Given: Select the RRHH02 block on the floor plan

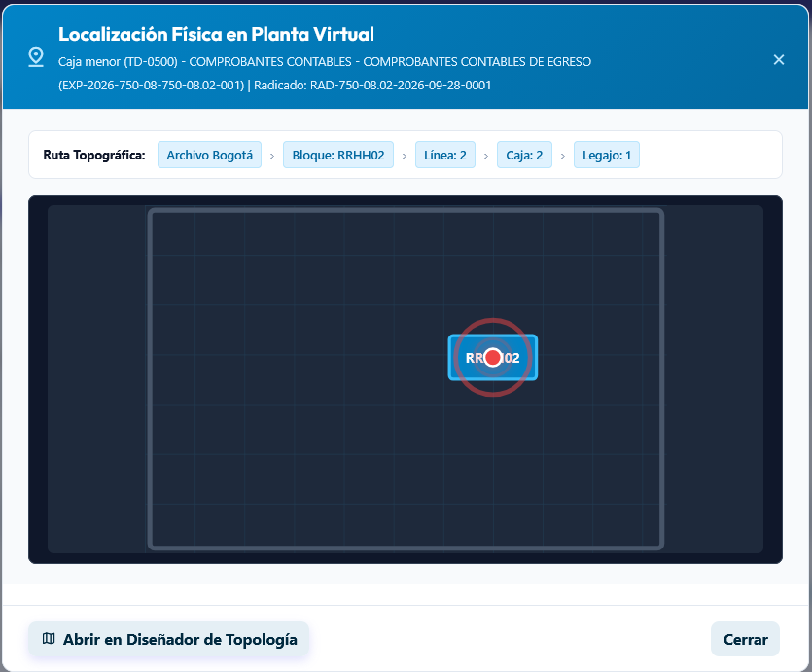Looking at the screenshot, I should tap(493, 358).
